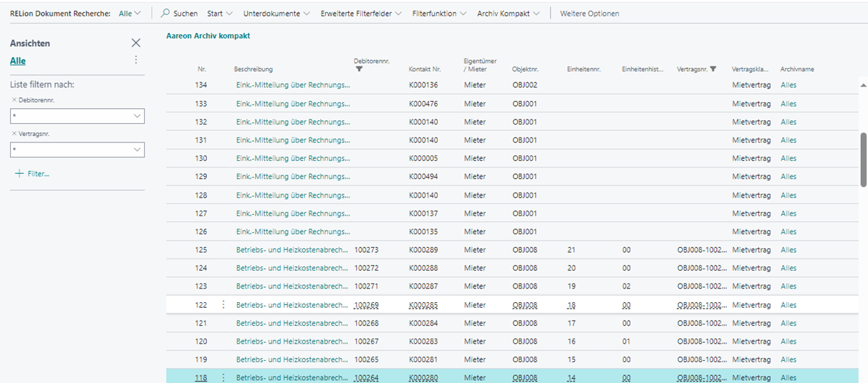The image size is (868, 383).
Task: Click the funnel icon next to Vertragsnr. column
Action: [713, 69]
